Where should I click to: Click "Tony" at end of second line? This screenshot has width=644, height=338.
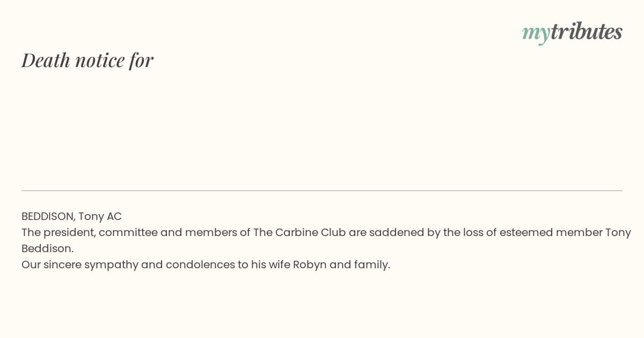[618, 233]
